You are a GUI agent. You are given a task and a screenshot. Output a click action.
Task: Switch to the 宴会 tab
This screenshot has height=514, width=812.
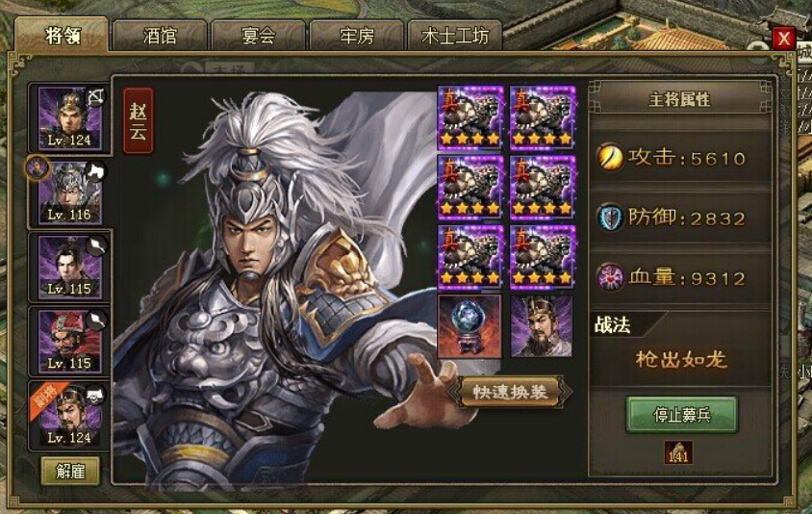tap(259, 36)
